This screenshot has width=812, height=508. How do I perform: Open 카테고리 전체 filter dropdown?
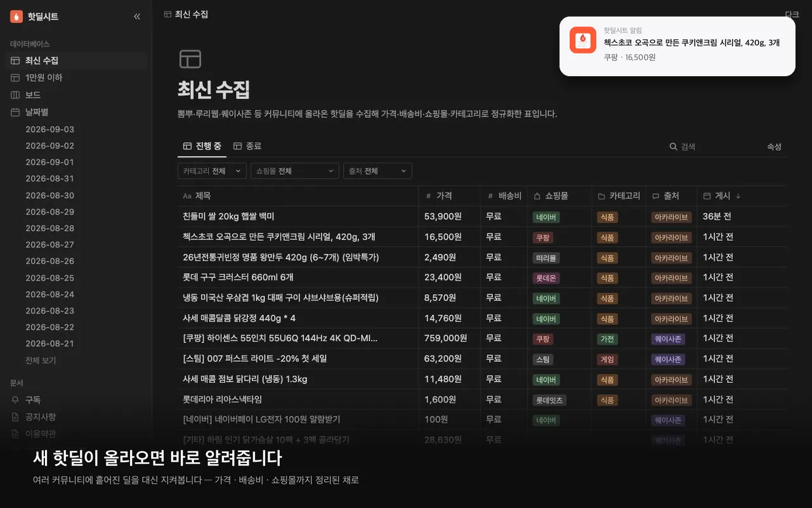click(212, 171)
